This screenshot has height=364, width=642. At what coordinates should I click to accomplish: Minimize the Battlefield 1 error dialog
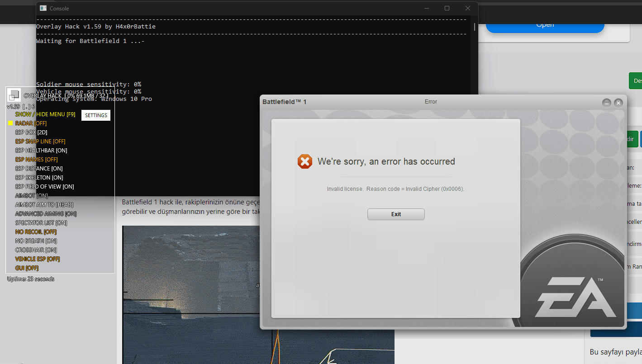(607, 103)
